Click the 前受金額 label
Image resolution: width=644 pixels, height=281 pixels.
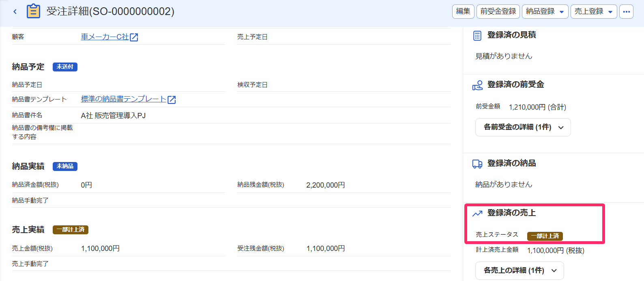click(488, 106)
